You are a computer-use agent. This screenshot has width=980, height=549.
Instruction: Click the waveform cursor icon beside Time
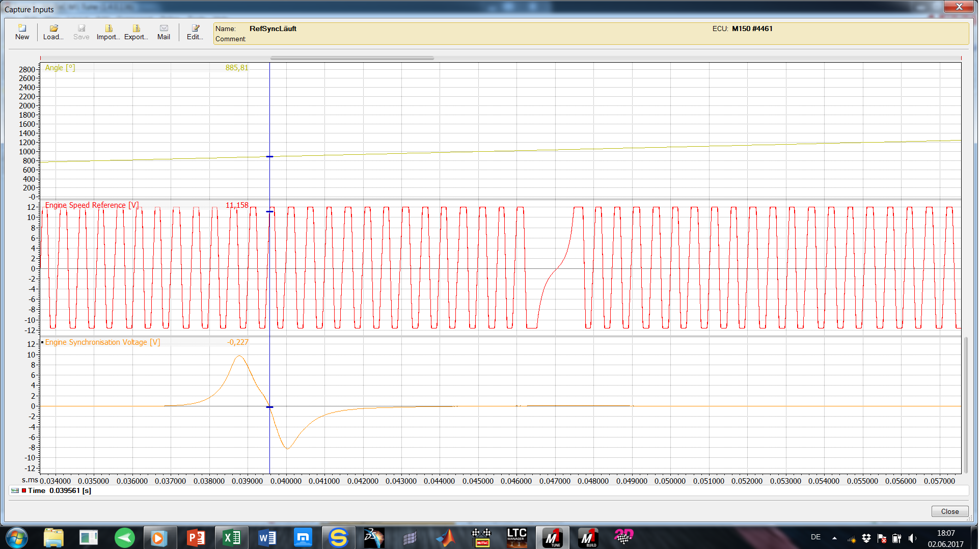pyautogui.click(x=15, y=490)
